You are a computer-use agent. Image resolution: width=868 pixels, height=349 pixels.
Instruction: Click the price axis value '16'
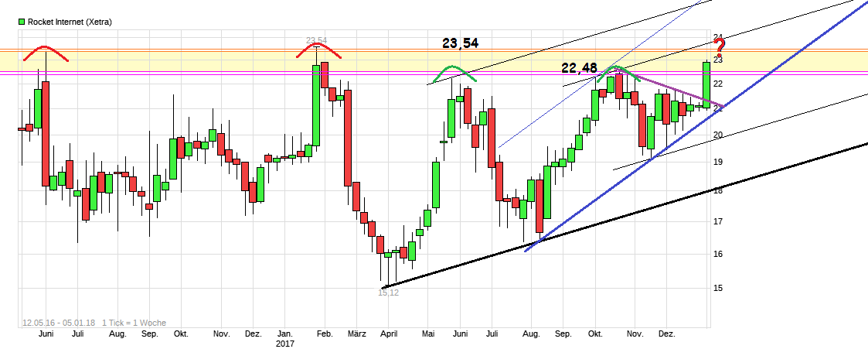click(718, 255)
